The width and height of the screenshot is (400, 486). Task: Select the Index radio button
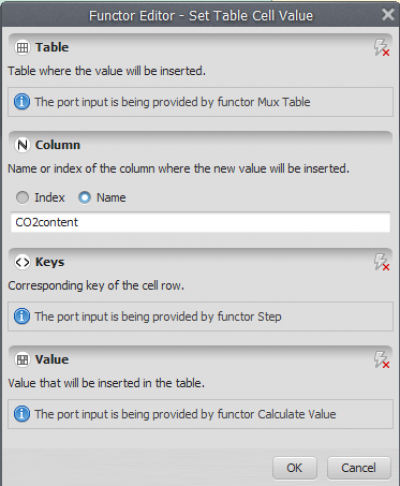pyautogui.click(x=22, y=197)
